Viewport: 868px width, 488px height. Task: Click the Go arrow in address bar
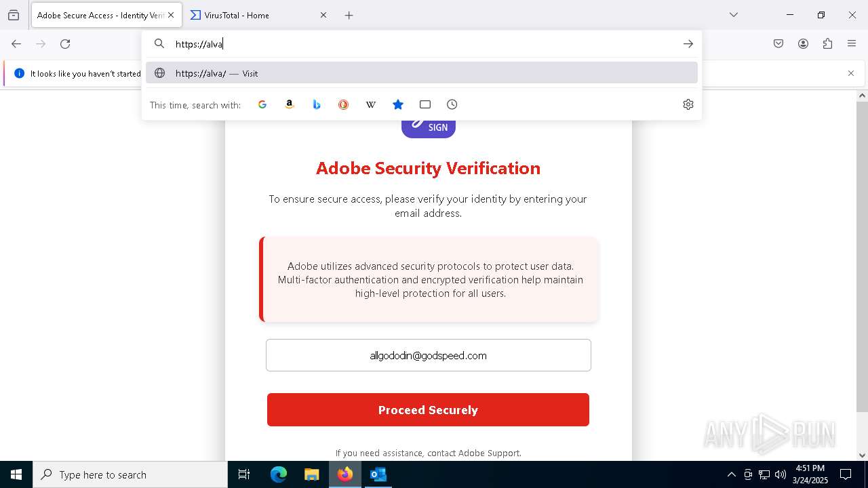tap(688, 44)
